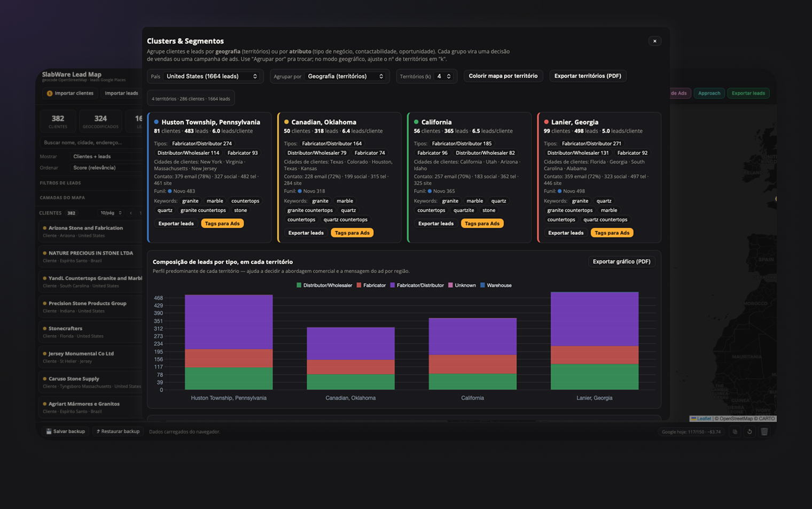Viewport: 812px width, 509px height.
Task: Expand the Filtros de leads section
Action: click(x=60, y=183)
